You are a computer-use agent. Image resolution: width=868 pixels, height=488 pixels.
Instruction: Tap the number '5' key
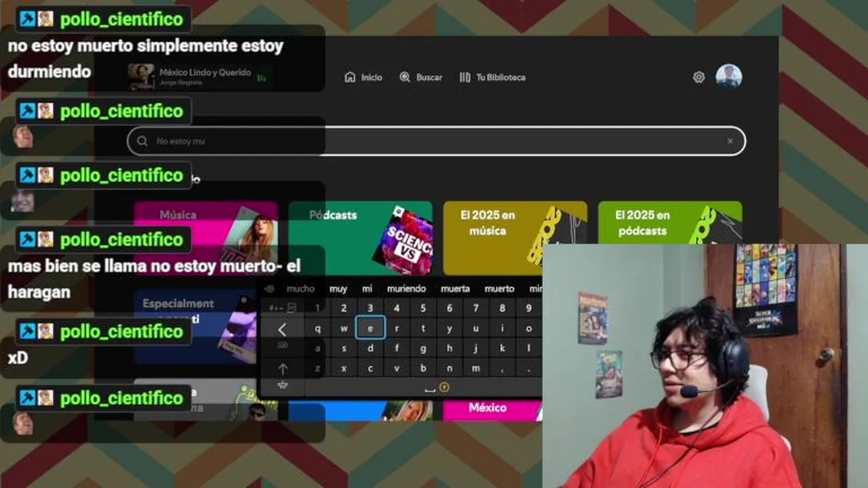tap(423, 308)
